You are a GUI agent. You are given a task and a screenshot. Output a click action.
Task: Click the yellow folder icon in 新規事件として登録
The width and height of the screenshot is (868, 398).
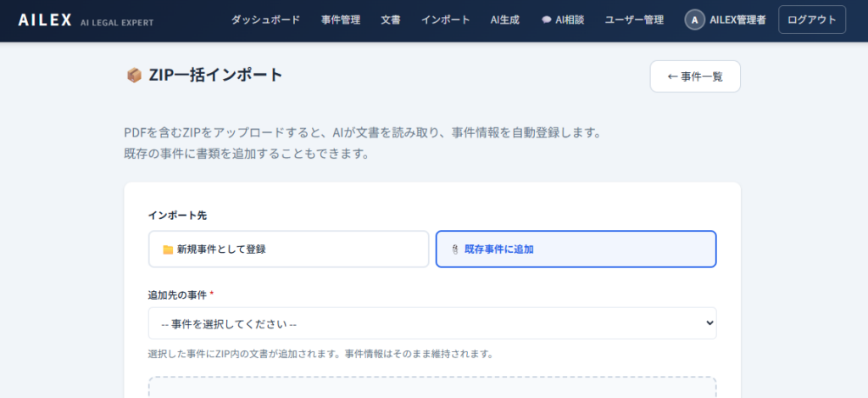168,249
